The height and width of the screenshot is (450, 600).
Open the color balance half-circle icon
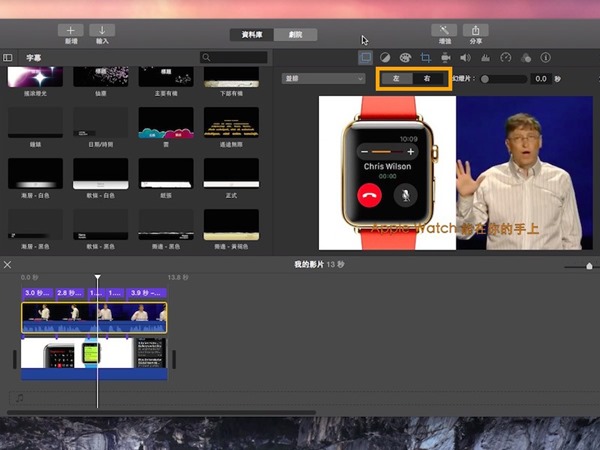coord(385,58)
